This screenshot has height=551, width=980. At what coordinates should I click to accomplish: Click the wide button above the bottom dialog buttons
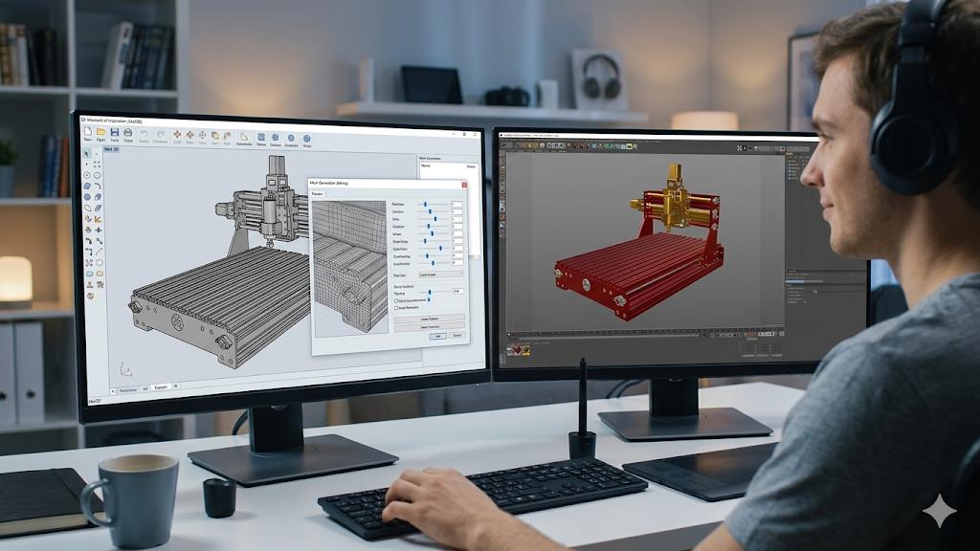[429, 326]
